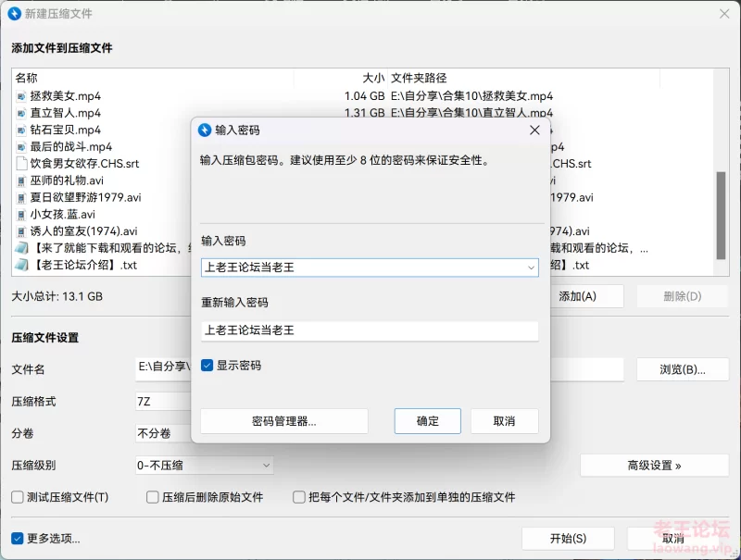Click the 最后的战斗.mp4 file icon

[20, 147]
